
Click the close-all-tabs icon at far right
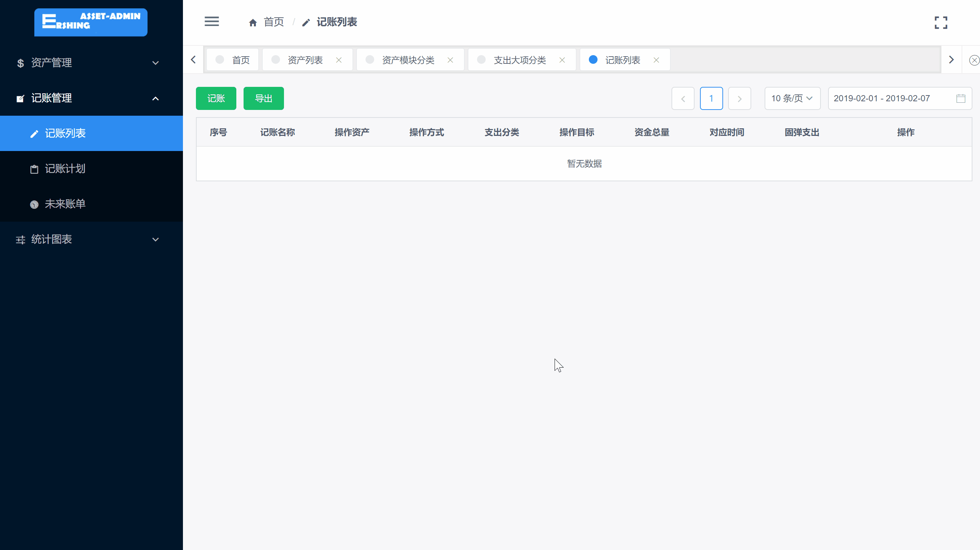point(974,59)
